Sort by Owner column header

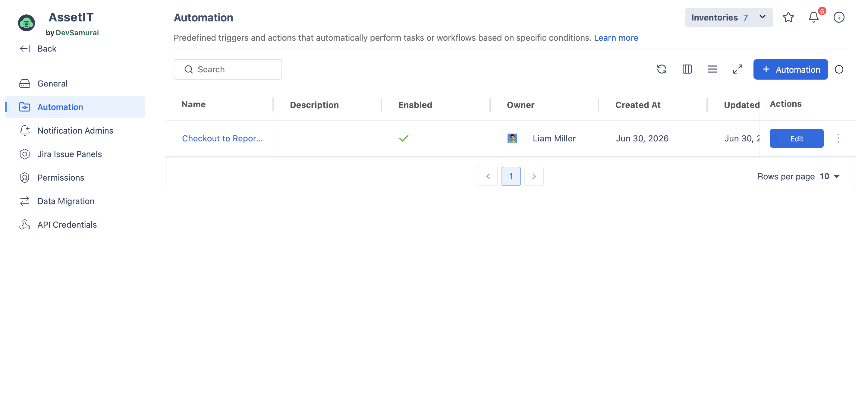tap(520, 105)
